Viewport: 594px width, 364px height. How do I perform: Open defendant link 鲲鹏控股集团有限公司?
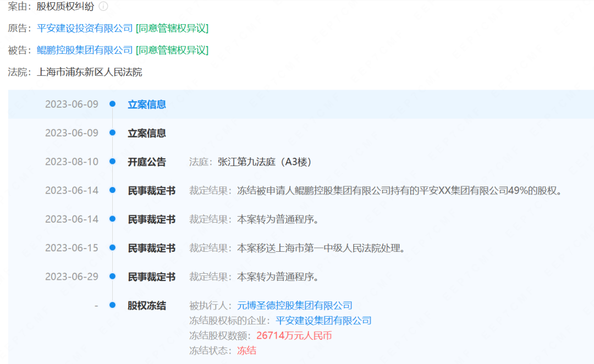(85, 50)
